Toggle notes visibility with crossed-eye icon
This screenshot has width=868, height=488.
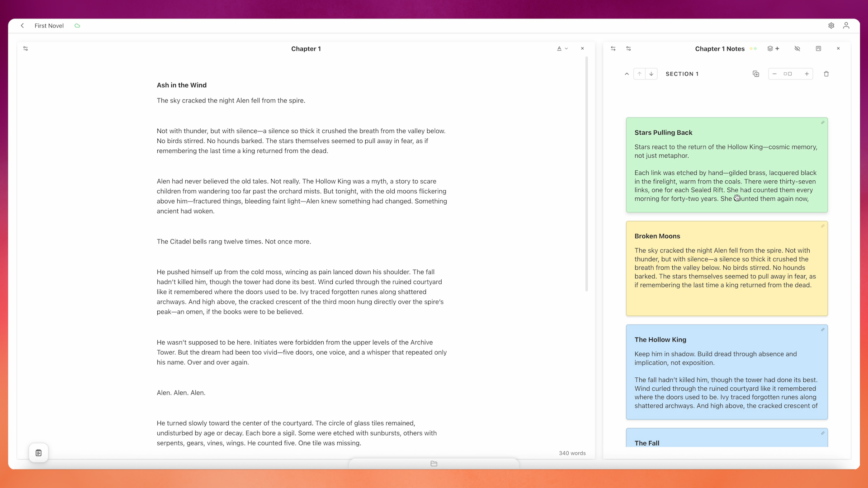(x=797, y=49)
